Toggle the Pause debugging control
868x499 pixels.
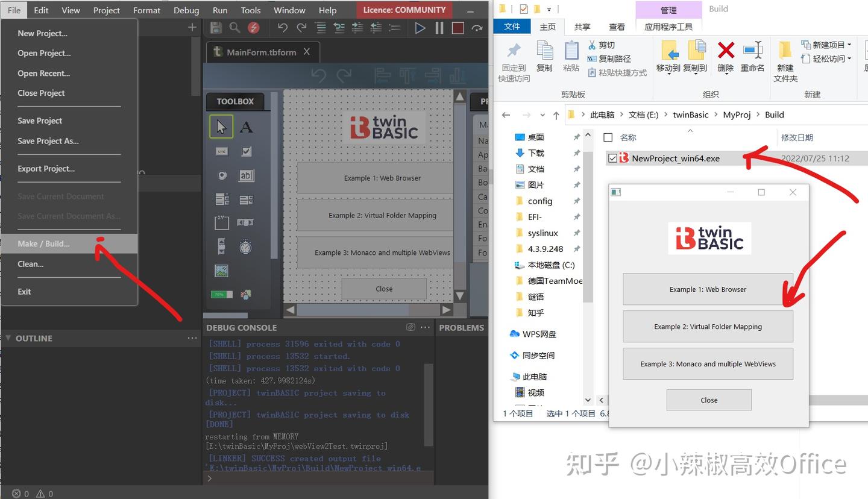440,27
